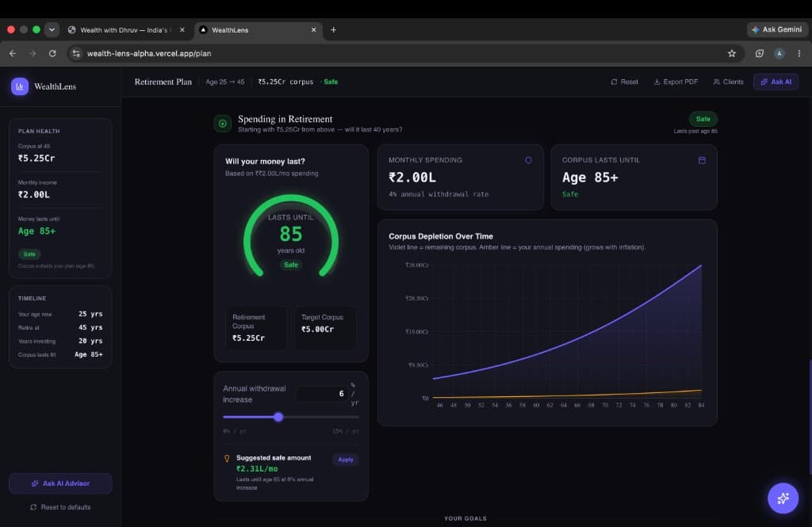This screenshot has height=527, width=812.
Task: Click the Ask AI Advisor sidebar button
Action: [x=60, y=483]
